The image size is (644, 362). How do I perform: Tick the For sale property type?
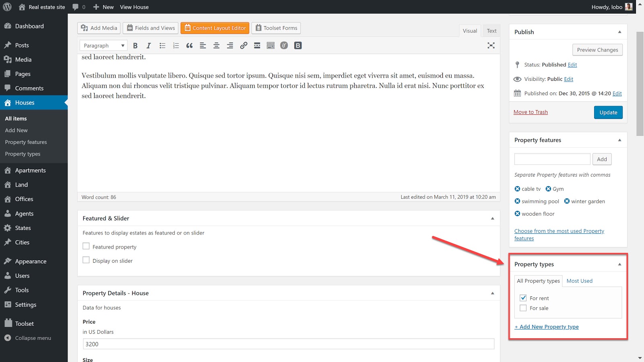523,308
